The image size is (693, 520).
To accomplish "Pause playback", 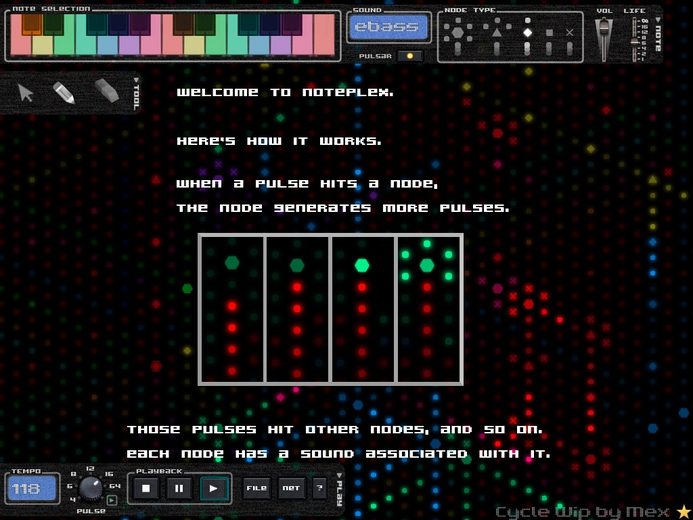I will pyautogui.click(x=179, y=488).
